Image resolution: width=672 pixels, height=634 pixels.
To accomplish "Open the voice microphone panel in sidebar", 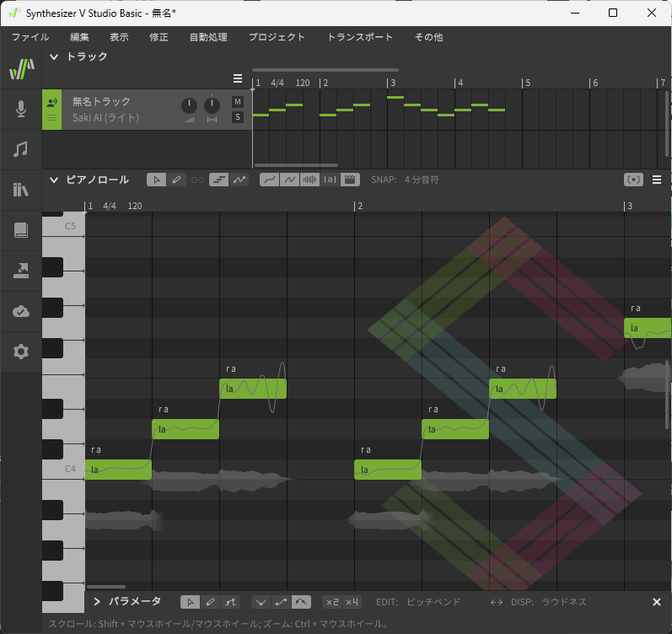I will click(21, 109).
